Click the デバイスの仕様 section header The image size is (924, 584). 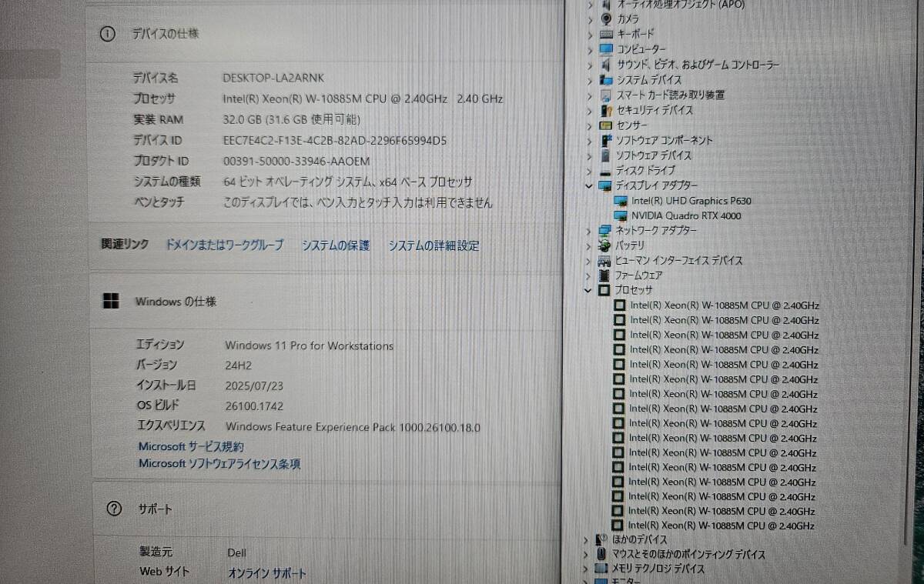tap(166, 34)
